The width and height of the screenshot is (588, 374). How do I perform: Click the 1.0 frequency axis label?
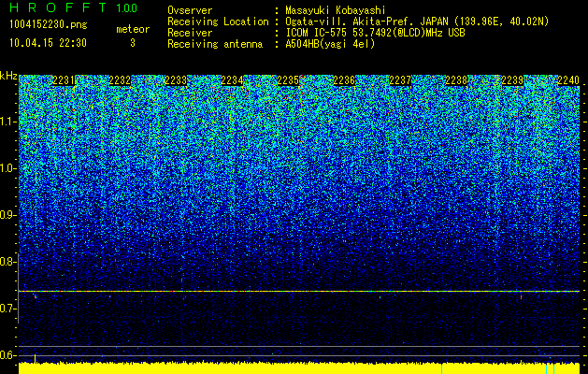pyautogui.click(x=8, y=169)
